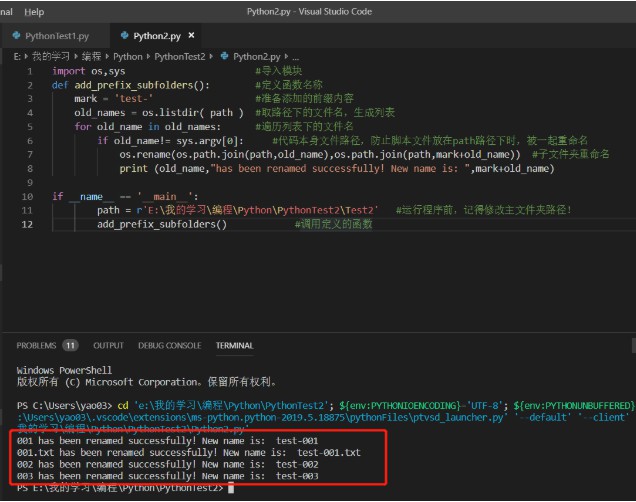Open the PROBLEMS panel tab
636x502 pixels.
[x=36, y=345]
